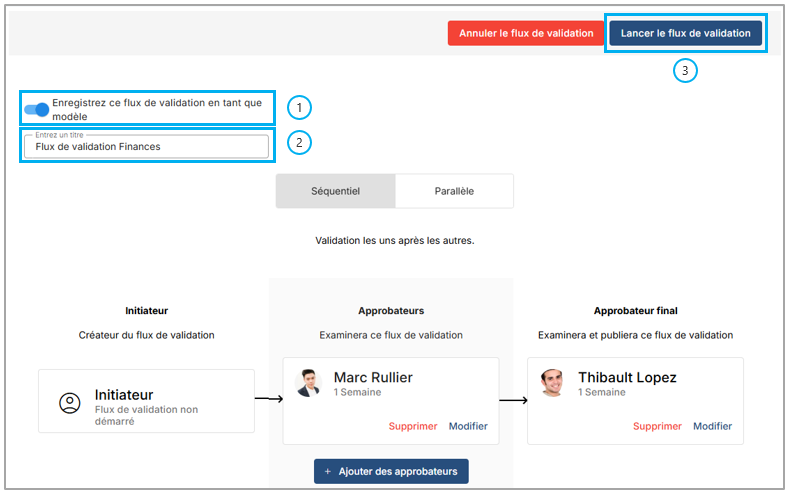Click Modifier on Thibault Lopez's card
This screenshot has height=492, width=788.
pos(712,426)
